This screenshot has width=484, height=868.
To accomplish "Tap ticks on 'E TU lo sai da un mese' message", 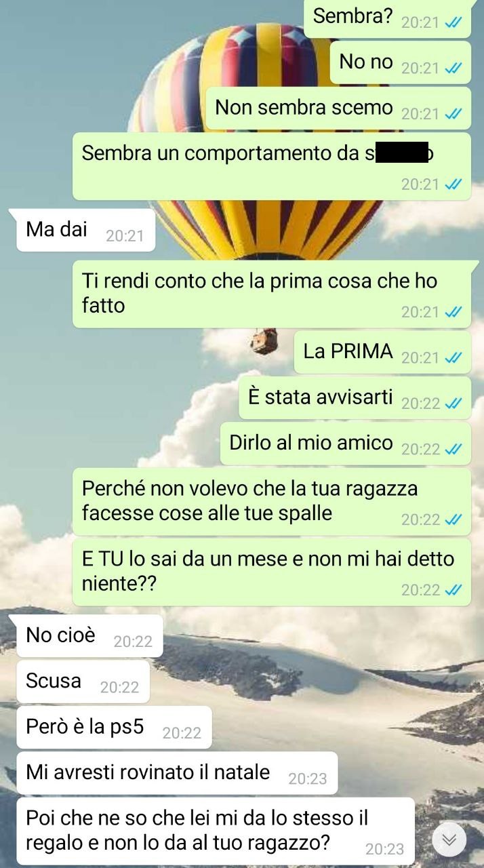I will pyautogui.click(x=453, y=590).
